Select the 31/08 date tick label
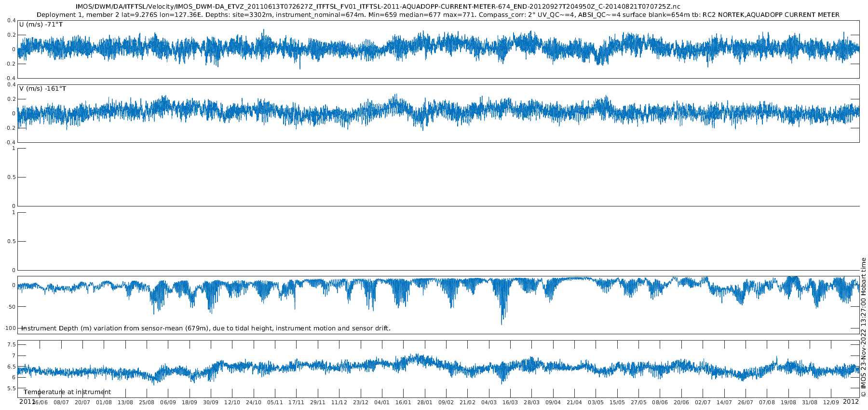This screenshot has width=868, height=410. pos(810,403)
